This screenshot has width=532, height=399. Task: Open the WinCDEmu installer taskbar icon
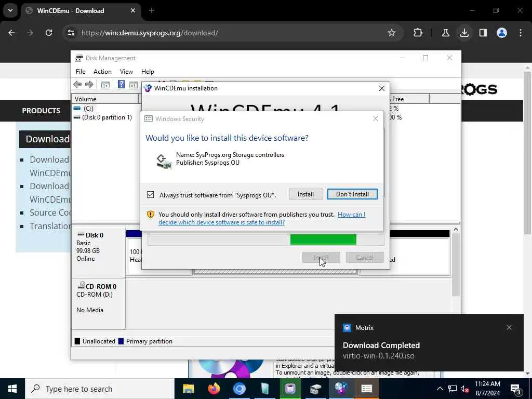[x=341, y=389]
